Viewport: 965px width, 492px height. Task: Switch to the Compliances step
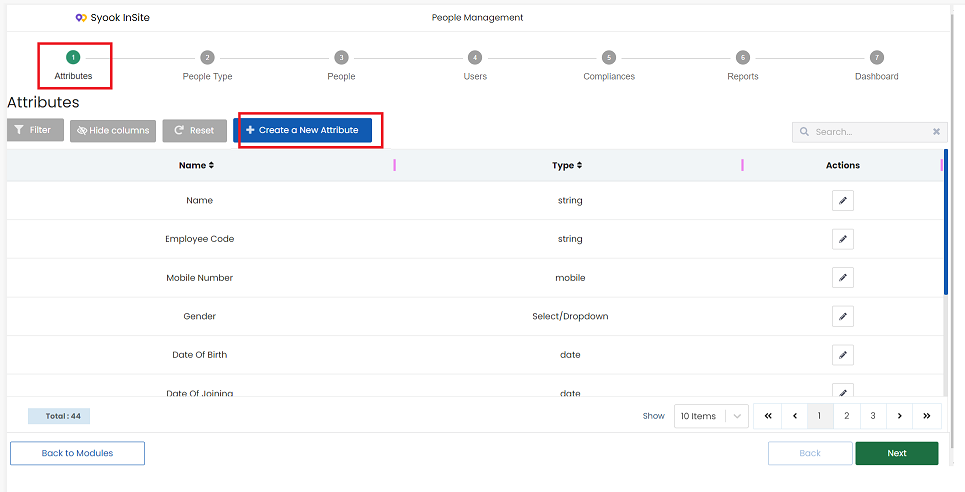pos(609,66)
